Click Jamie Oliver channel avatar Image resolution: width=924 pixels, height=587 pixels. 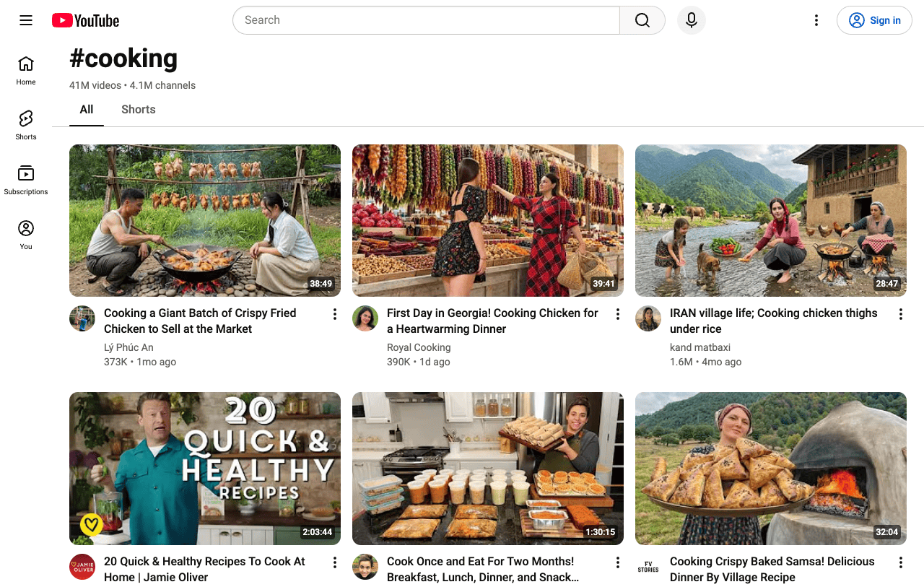click(x=82, y=567)
